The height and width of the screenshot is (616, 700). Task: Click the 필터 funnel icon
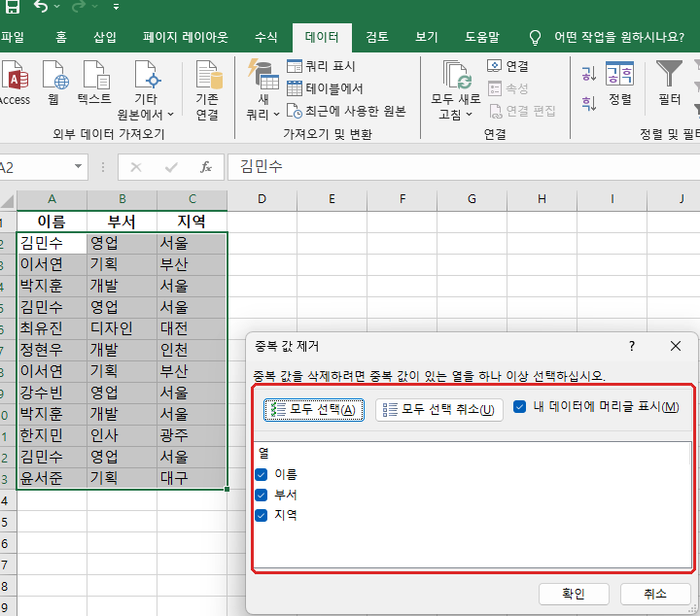click(669, 84)
